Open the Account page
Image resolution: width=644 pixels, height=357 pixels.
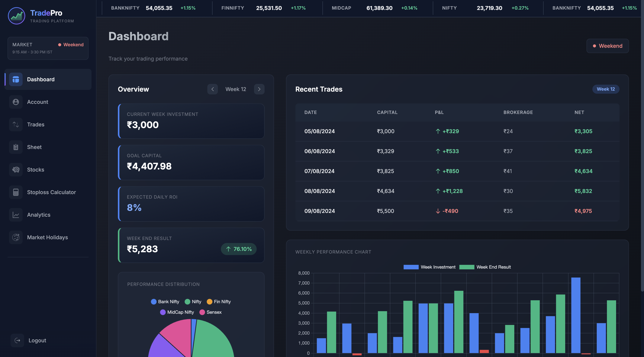coord(48,102)
